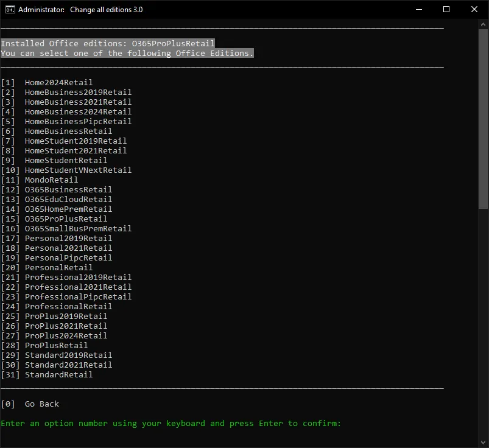Click the HomeStudentVNextRetail entry
This screenshot has width=489, height=448.
click(x=78, y=170)
